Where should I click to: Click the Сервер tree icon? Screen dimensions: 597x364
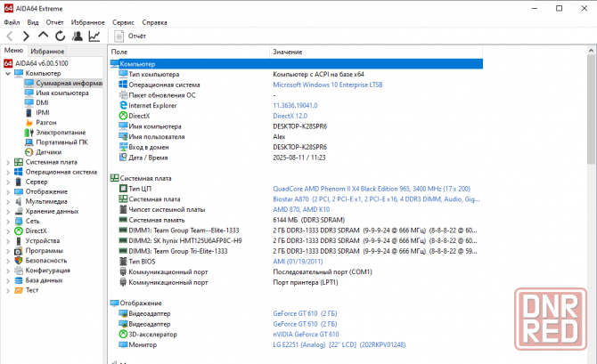19,182
